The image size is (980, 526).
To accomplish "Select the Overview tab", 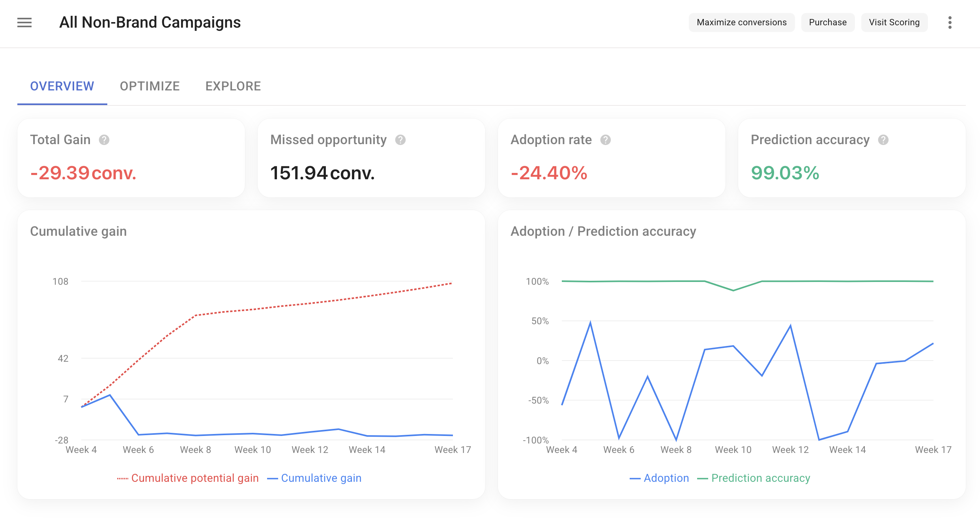I will [x=62, y=86].
